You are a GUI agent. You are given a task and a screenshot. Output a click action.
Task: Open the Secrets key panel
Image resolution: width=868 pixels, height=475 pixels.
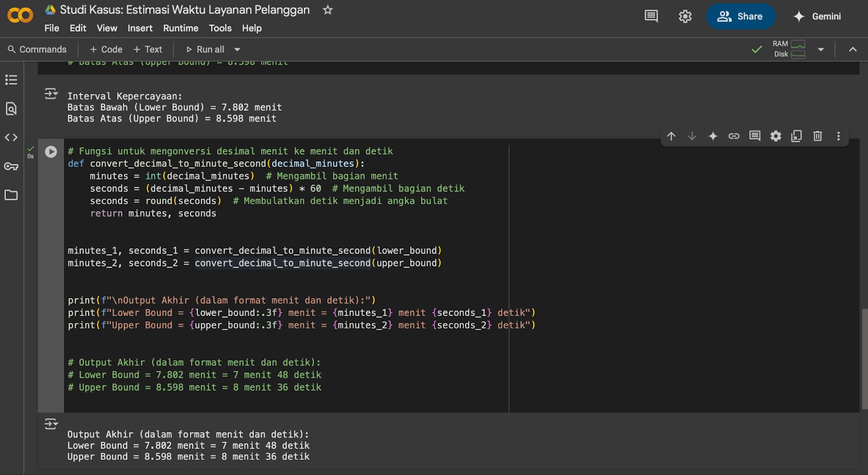[11, 166]
